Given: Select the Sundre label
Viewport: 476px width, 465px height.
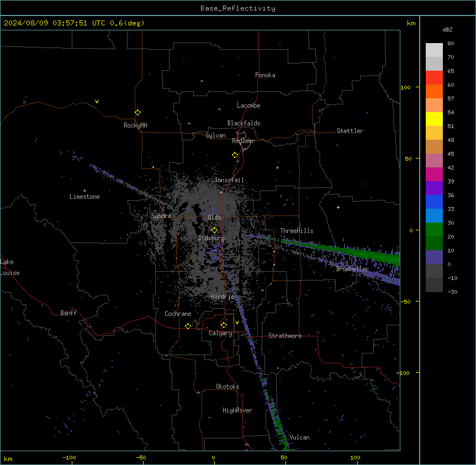Looking at the screenshot, I should coord(161,216).
